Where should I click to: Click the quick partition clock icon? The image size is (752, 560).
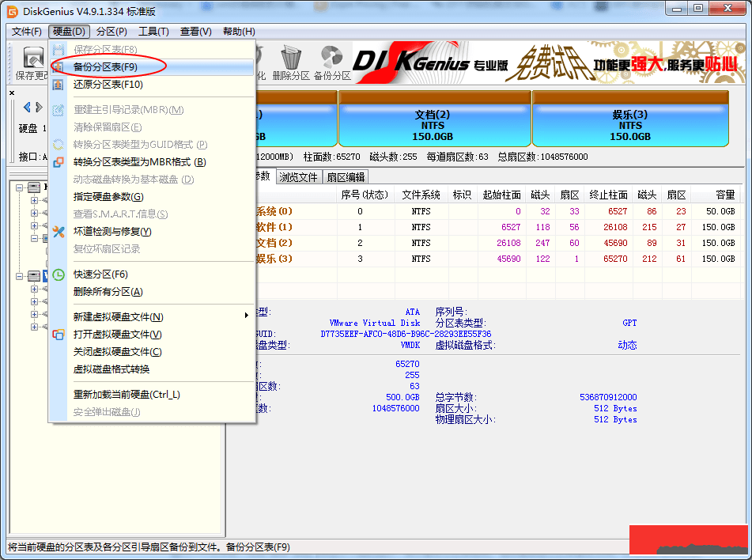[x=58, y=274]
